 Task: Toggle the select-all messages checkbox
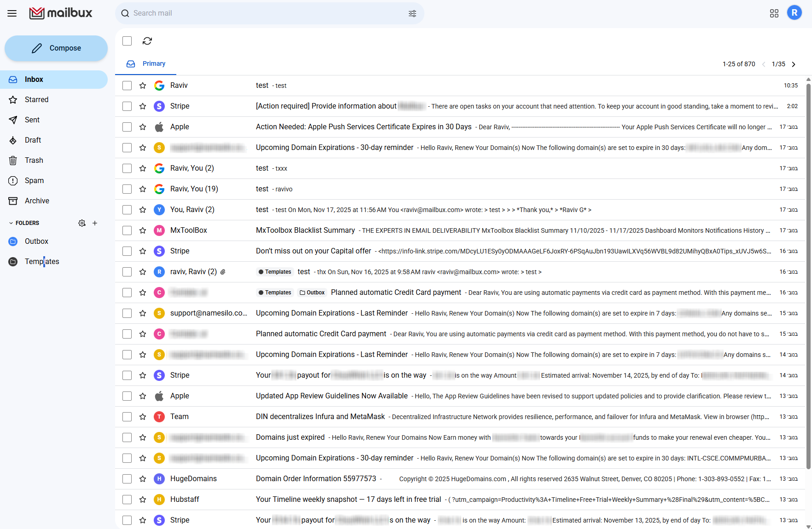click(127, 41)
